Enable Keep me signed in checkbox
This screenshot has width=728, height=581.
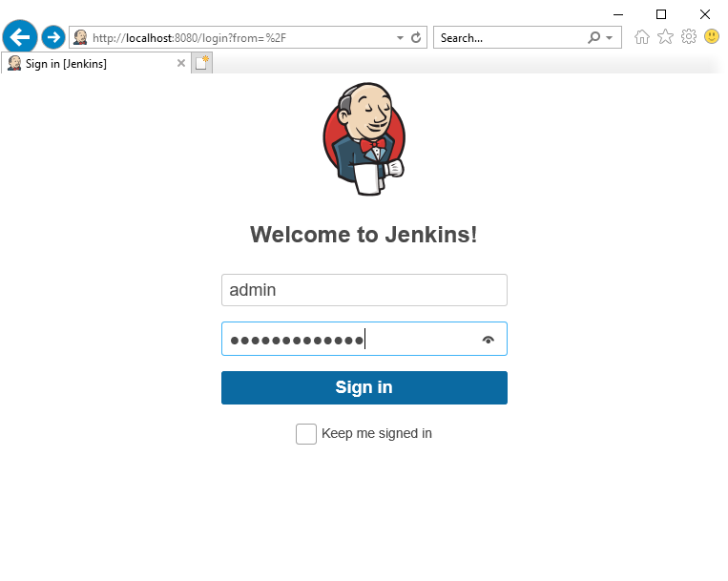click(x=306, y=434)
